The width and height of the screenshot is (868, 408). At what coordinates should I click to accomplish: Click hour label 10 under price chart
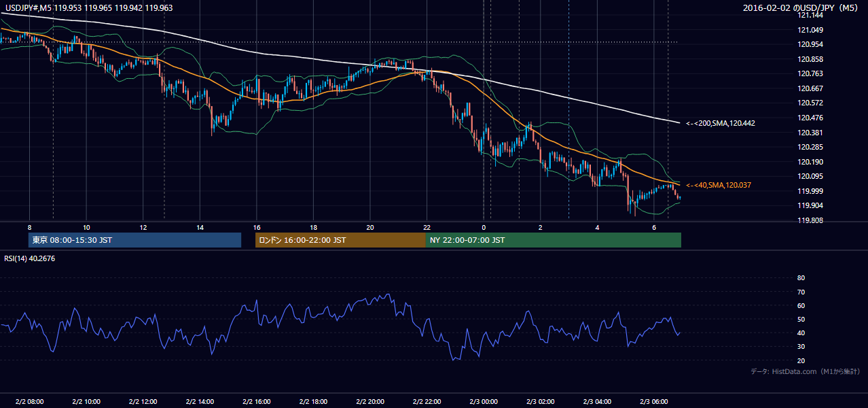tap(86, 227)
